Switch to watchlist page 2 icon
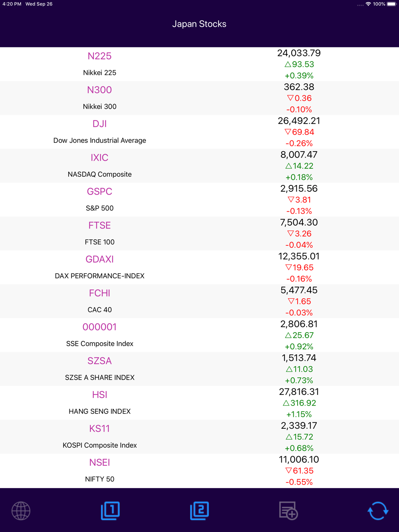399x532 pixels. (199, 510)
